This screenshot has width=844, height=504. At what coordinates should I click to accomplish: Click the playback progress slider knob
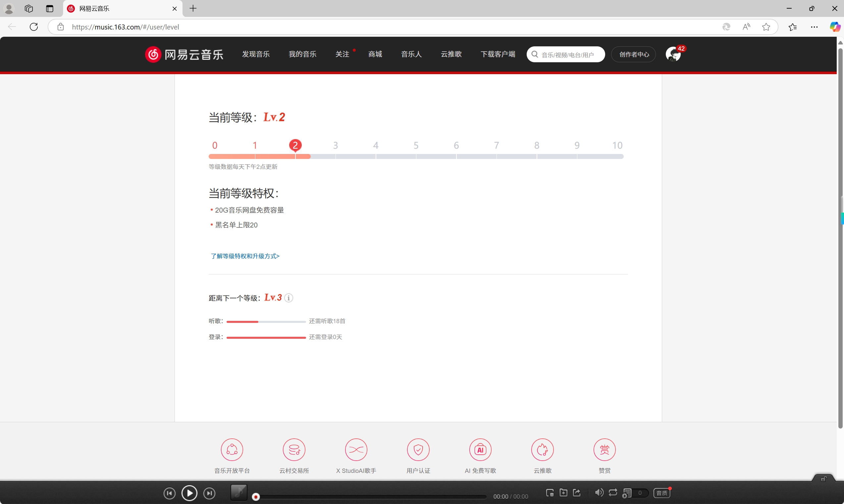[256, 497]
